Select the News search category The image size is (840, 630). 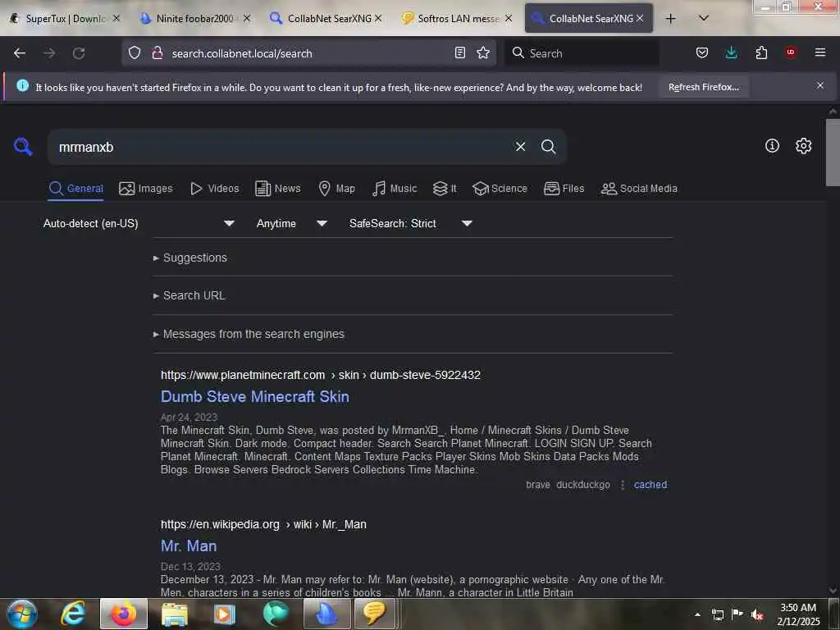[x=278, y=189]
